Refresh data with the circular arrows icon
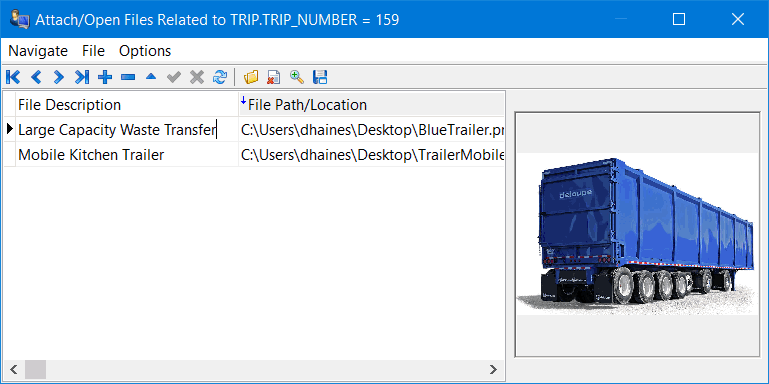This screenshot has width=769, height=384. (x=220, y=77)
